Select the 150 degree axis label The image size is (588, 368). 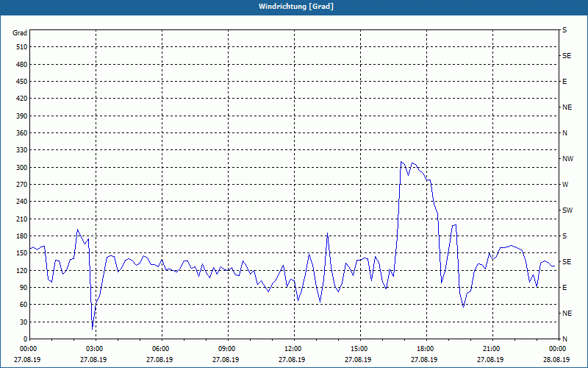[22, 252]
